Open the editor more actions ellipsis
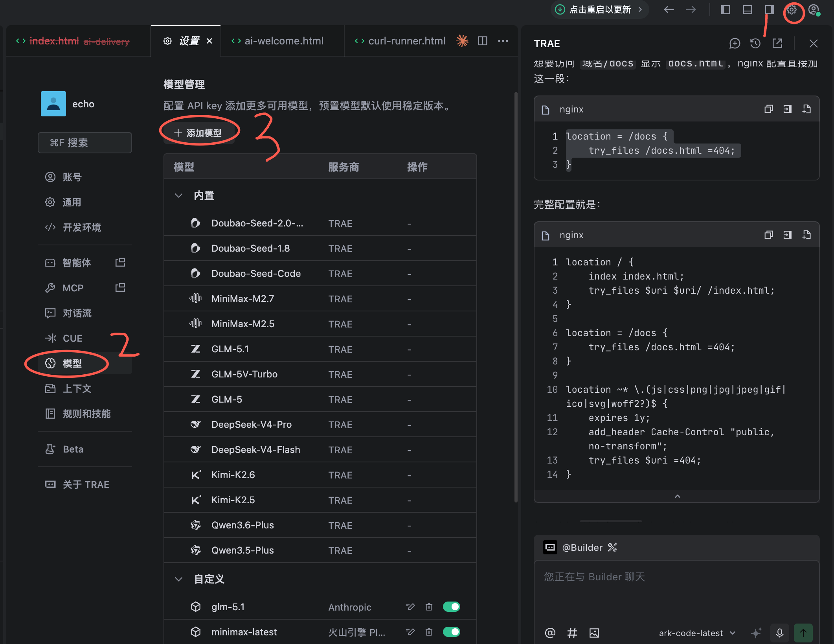 pos(503,41)
